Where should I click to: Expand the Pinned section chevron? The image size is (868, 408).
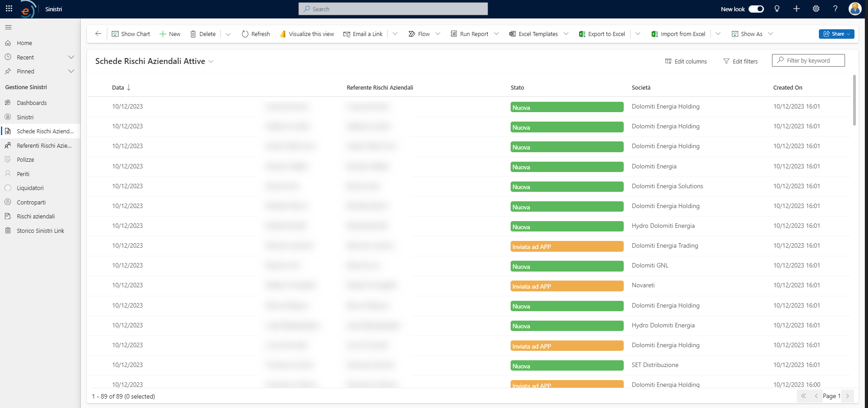tap(71, 71)
